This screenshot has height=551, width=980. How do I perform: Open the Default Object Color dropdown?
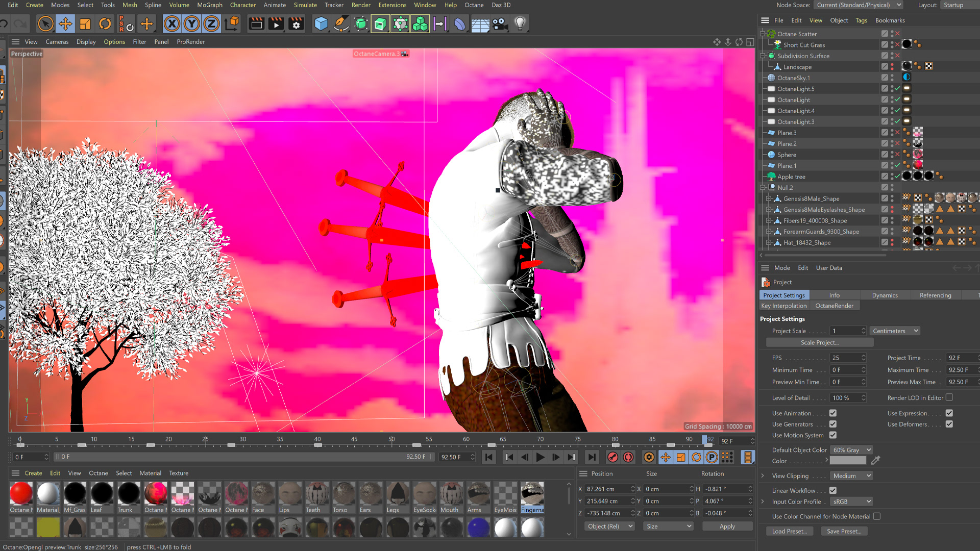pyautogui.click(x=851, y=450)
